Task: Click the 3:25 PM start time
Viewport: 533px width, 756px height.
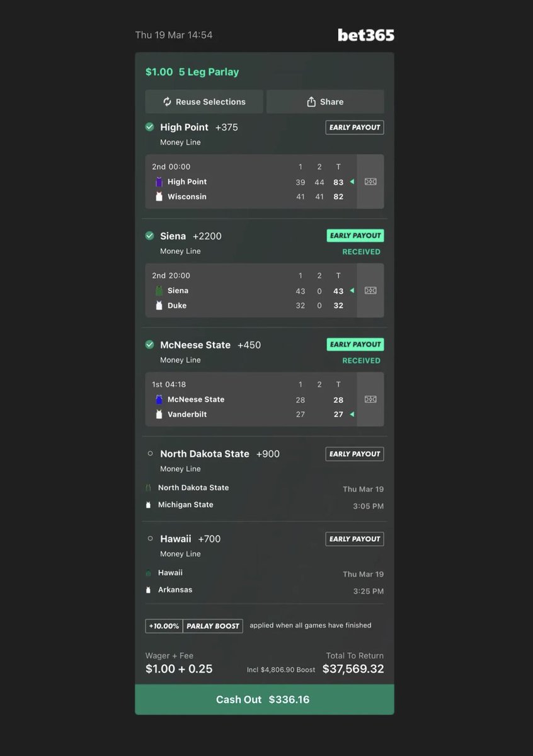Action: point(369,591)
